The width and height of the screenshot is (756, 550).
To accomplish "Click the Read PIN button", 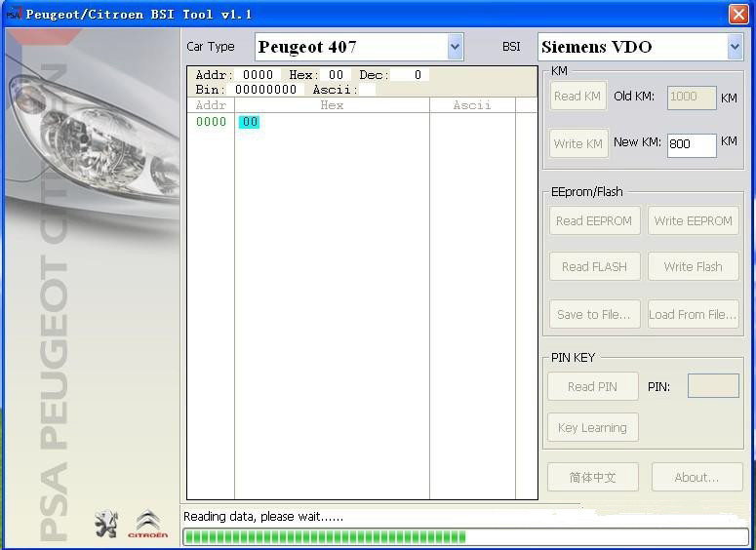I will tap(592, 386).
